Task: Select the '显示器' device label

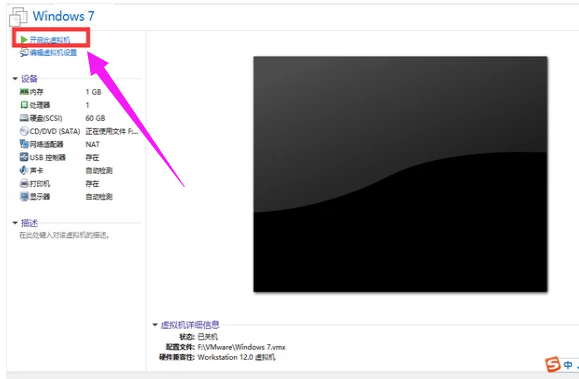Action: pos(40,197)
